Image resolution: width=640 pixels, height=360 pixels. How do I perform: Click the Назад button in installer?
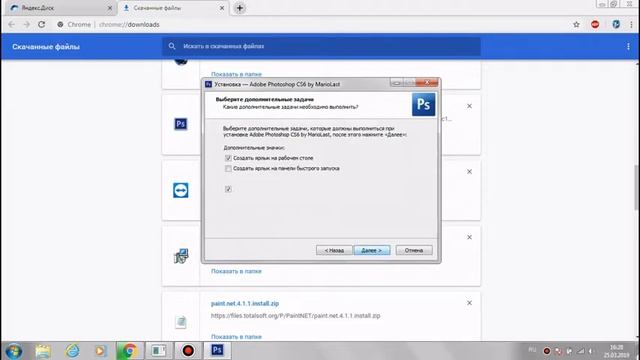[334, 250]
